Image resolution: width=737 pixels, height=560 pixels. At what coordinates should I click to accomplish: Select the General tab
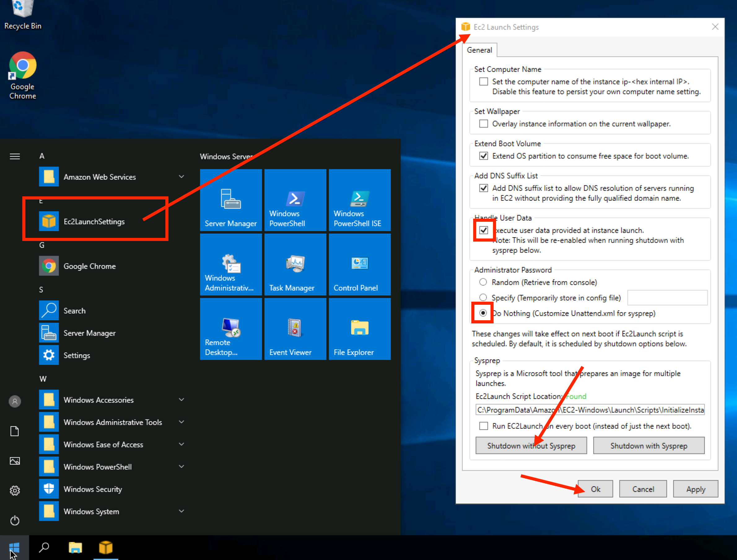point(479,50)
